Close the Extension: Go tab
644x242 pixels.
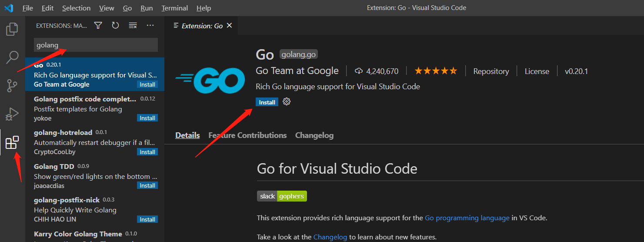[x=230, y=26]
